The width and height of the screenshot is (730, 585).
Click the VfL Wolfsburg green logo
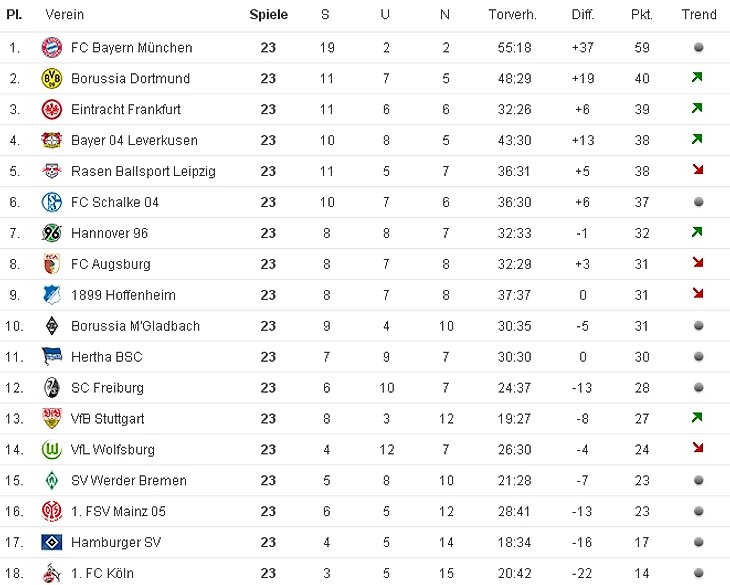(51, 450)
